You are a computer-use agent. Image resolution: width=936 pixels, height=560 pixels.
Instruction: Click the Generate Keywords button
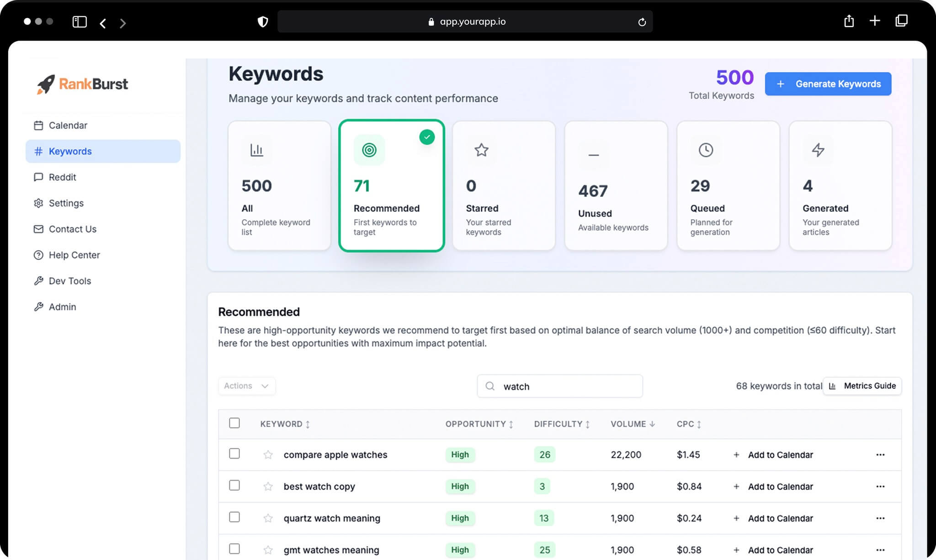click(x=828, y=84)
